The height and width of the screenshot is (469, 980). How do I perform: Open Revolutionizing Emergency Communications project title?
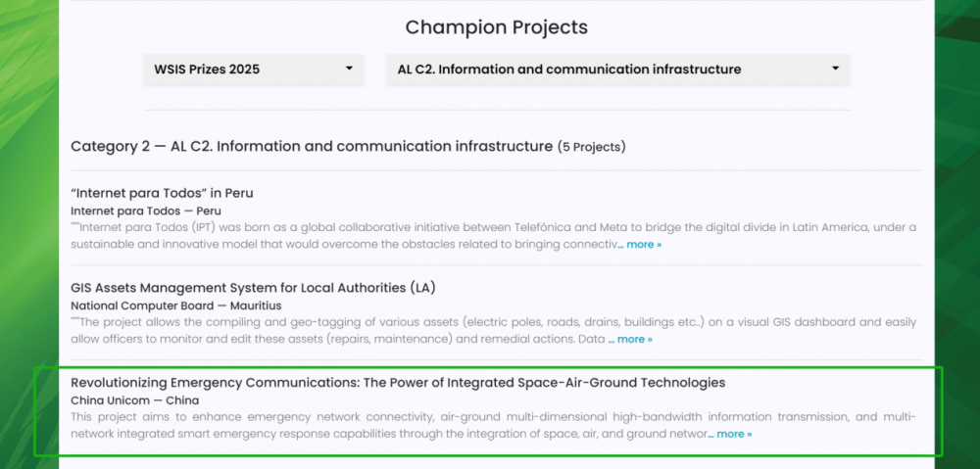[x=398, y=383]
